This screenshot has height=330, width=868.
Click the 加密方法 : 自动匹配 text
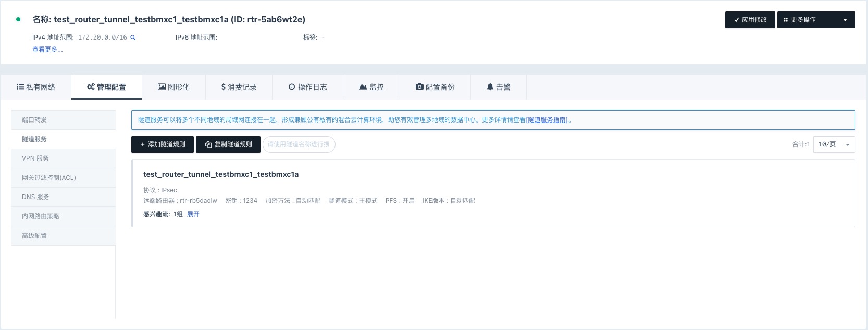coord(293,201)
